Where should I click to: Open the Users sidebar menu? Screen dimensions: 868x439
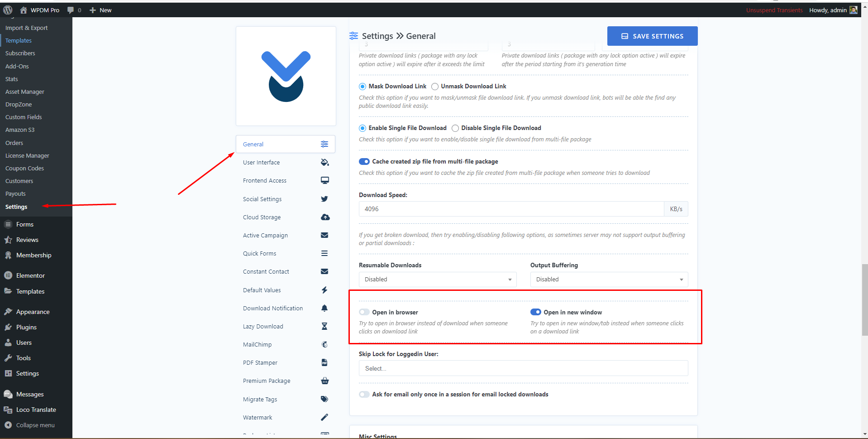click(x=24, y=343)
